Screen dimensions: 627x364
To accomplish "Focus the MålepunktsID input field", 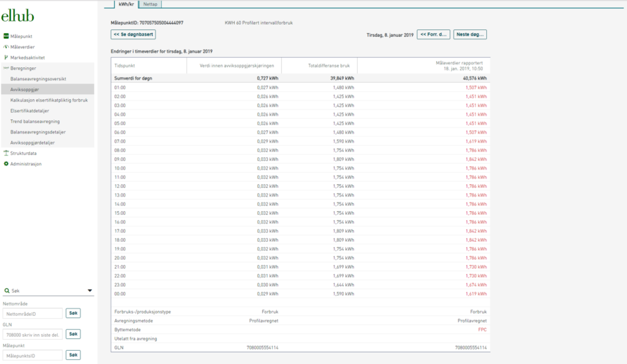I will click(33, 355).
